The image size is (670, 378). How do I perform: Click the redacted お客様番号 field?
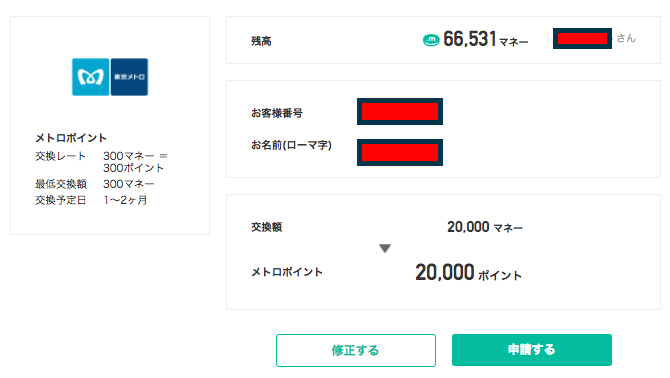(400, 111)
